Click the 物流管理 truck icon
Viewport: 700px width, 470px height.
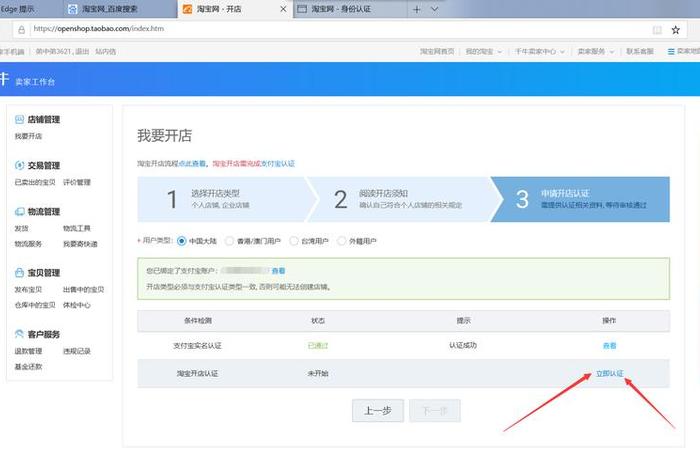tap(19, 212)
